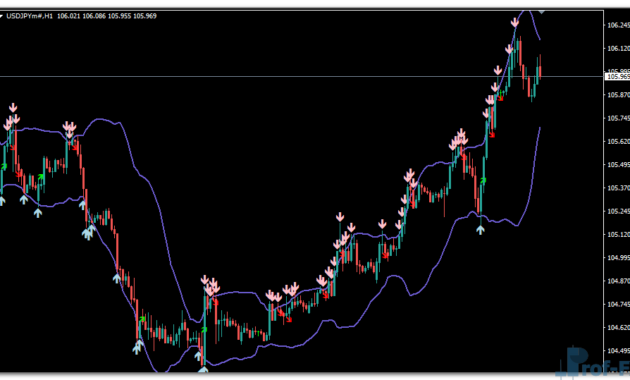
Task: Click the USDJPYm#,H1 symbol title
Action: 29,16
